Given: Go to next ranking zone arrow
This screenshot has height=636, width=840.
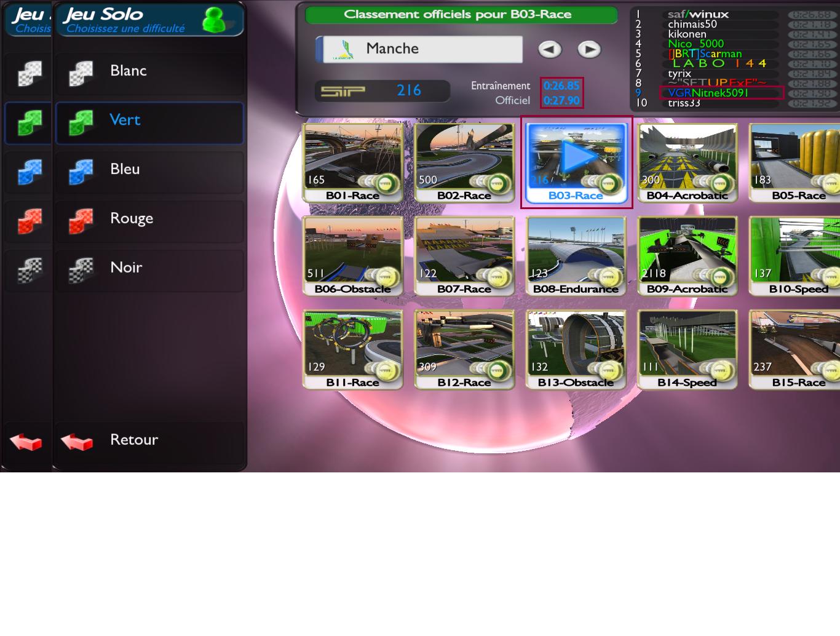Looking at the screenshot, I should (588, 49).
